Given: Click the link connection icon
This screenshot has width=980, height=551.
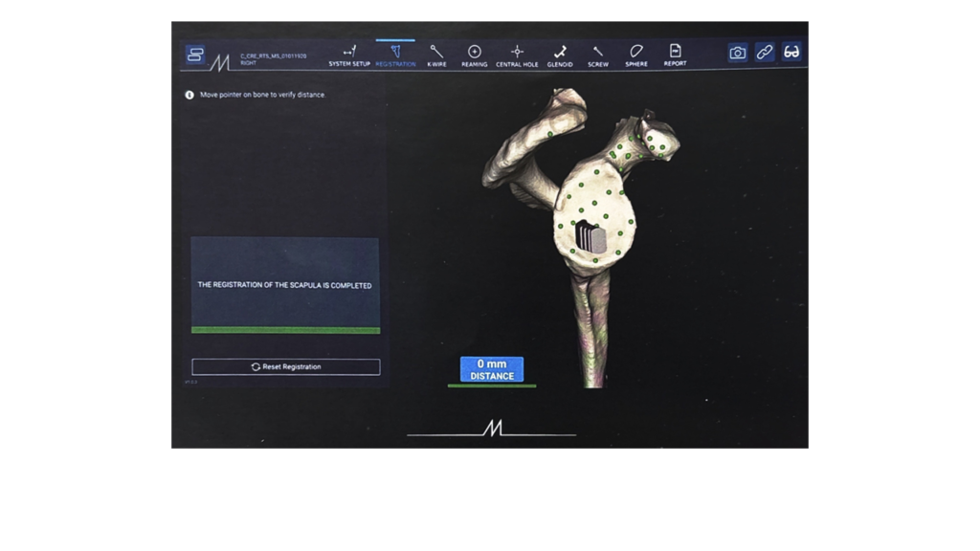Looking at the screenshot, I should tap(765, 52).
